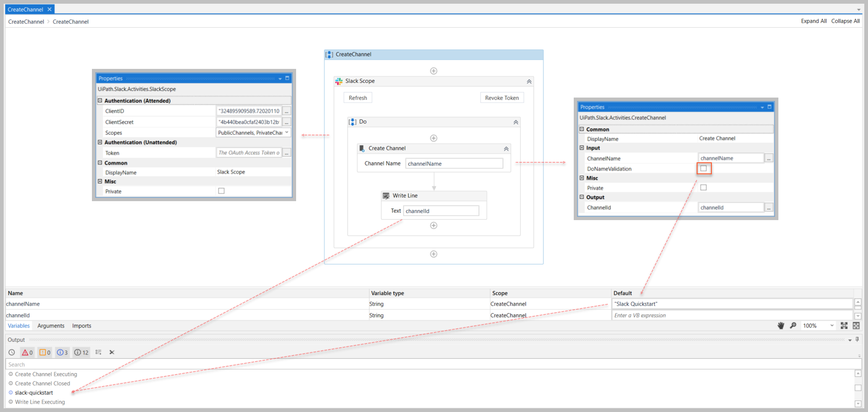The image size is (868, 412).
Task: Maximize the CreateChannel Properties panel
Action: click(770, 107)
